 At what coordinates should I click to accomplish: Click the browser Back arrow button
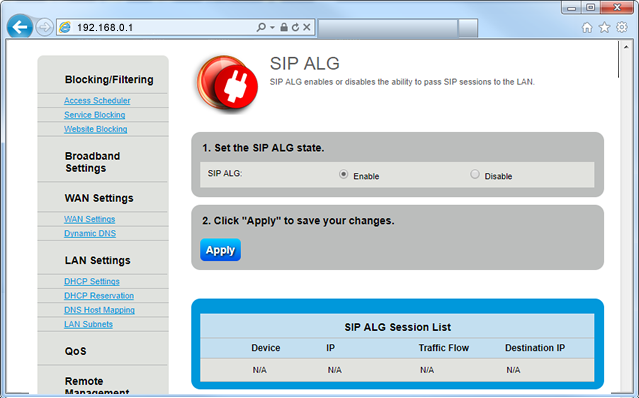coord(20,27)
